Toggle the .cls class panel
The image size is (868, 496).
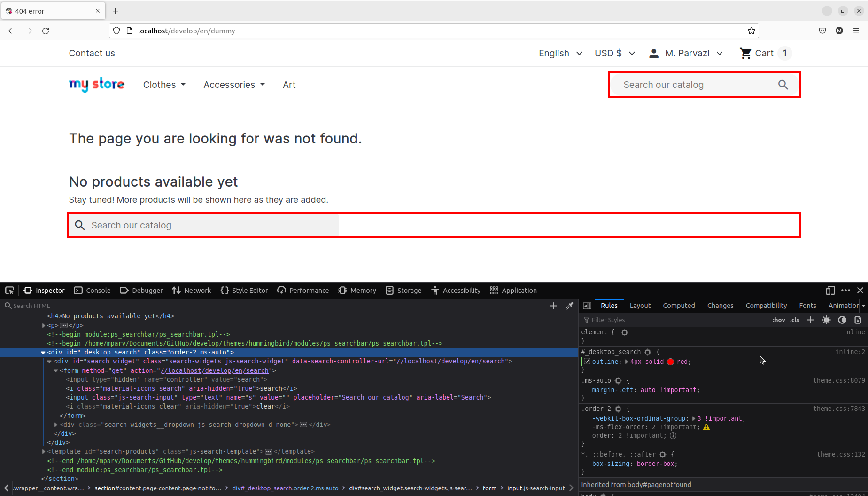(794, 320)
